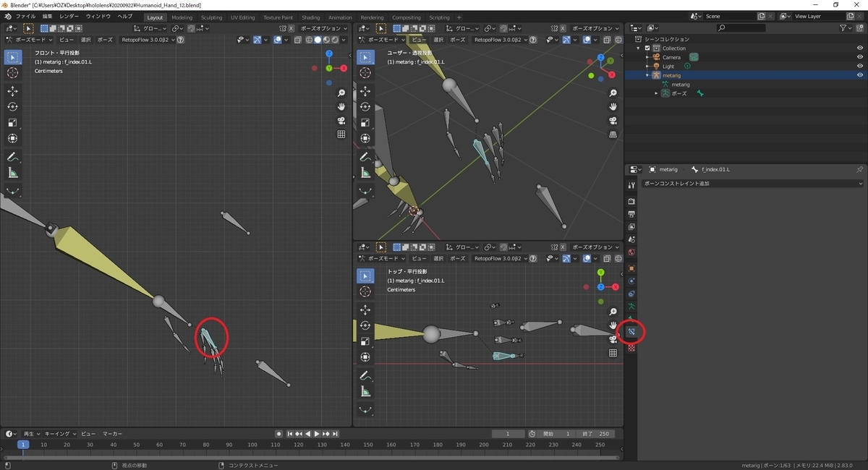
Task: Select the Scale tool in front viewport
Action: [13, 123]
